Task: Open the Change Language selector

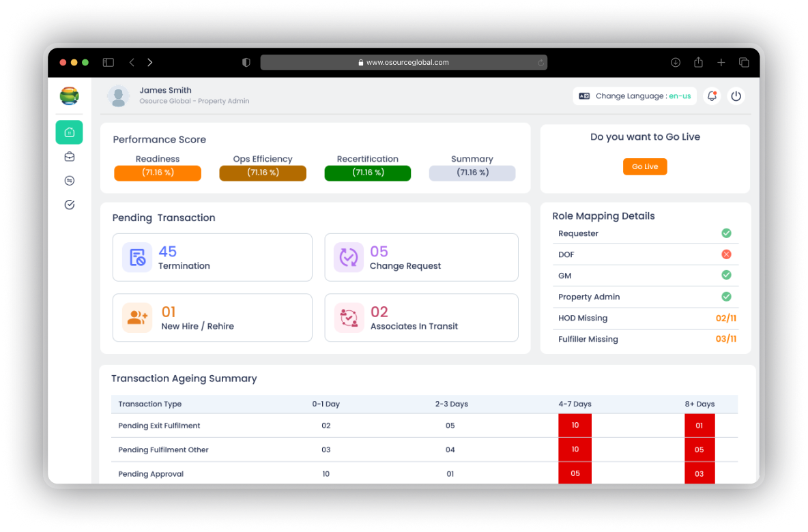Action: 635,95
